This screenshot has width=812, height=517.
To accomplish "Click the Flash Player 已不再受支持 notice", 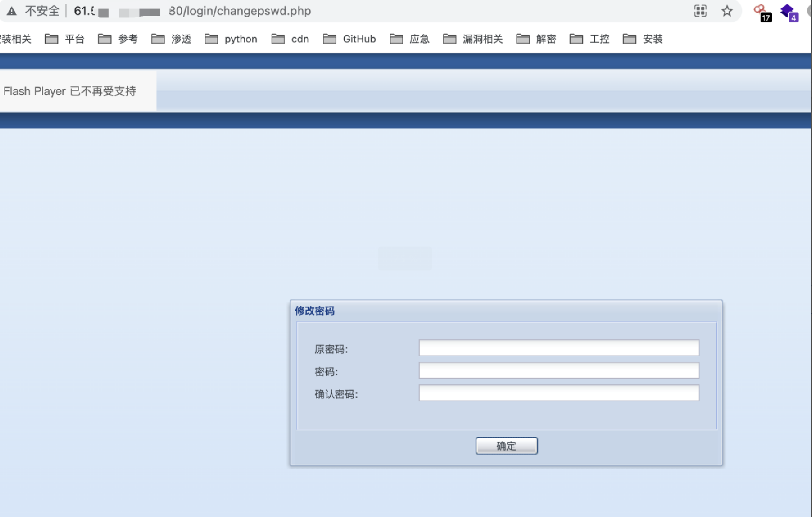I will 71,91.
